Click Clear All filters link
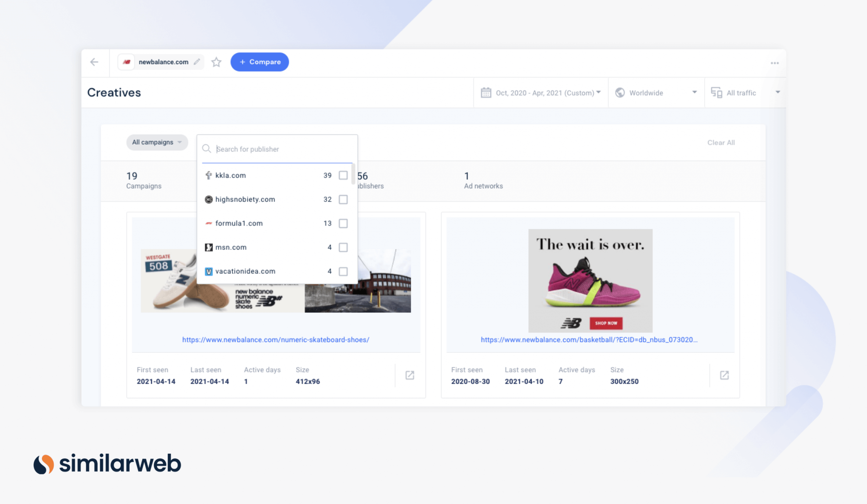Viewport: 867px width, 504px height. (x=720, y=142)
